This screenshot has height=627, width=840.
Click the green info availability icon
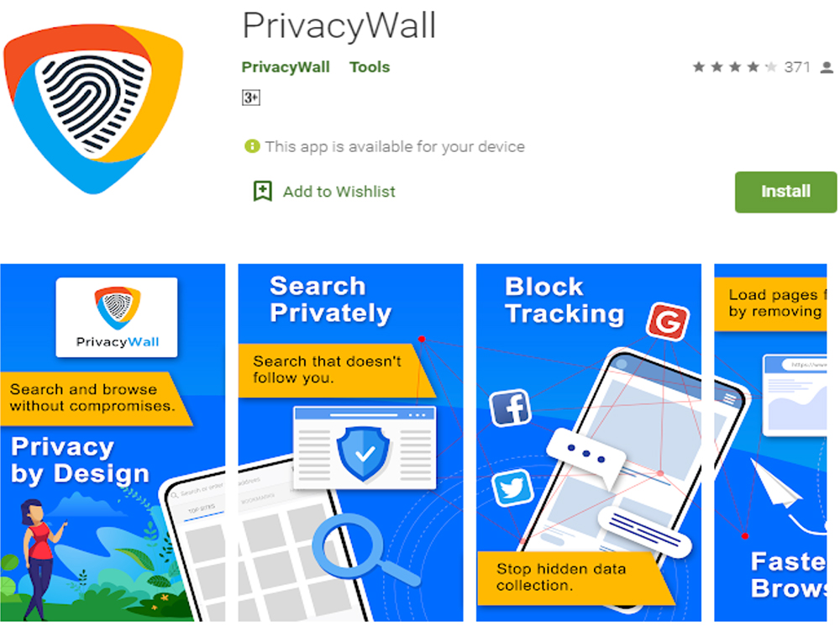[252, 146]
